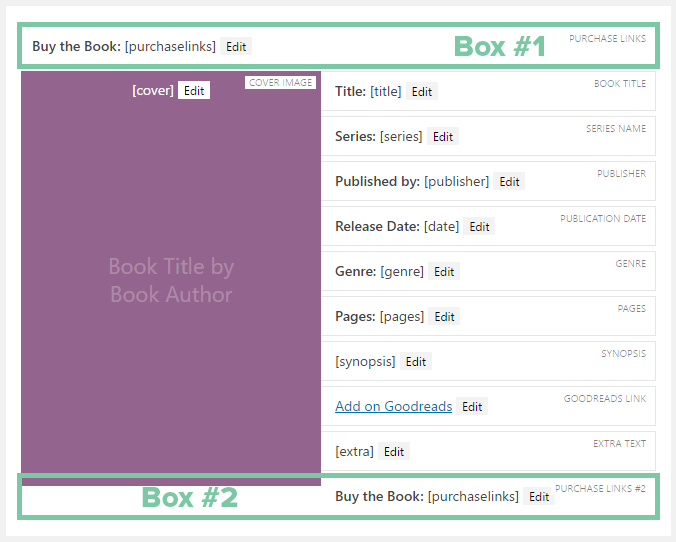Edit the [extra] text field

pos(394,451)
